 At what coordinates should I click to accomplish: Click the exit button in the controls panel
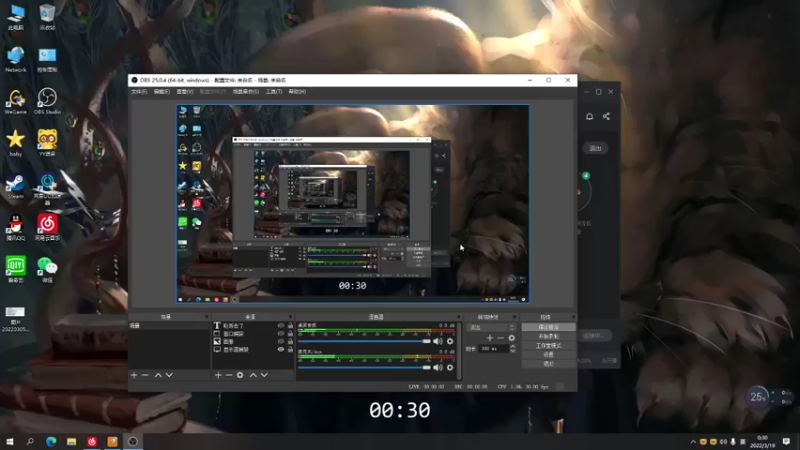tap(548, 364)
